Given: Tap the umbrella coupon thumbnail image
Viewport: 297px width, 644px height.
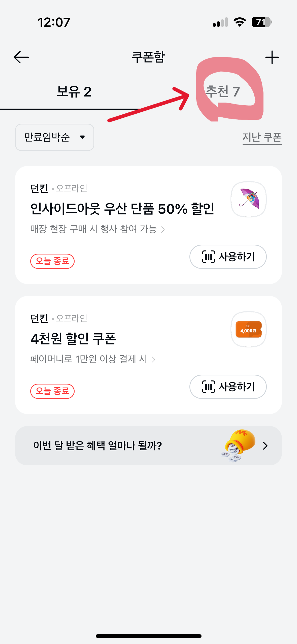Looking at the screenshot, I should point(249,199).
